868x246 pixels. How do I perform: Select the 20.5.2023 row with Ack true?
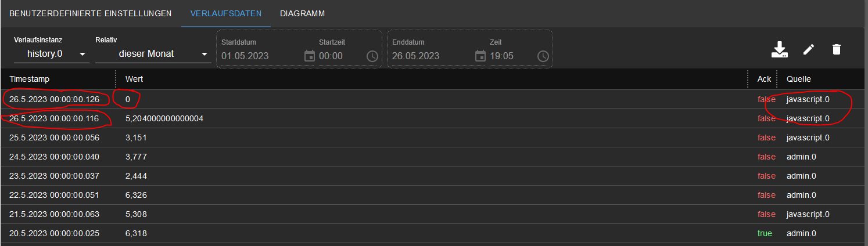coord(434,233)
